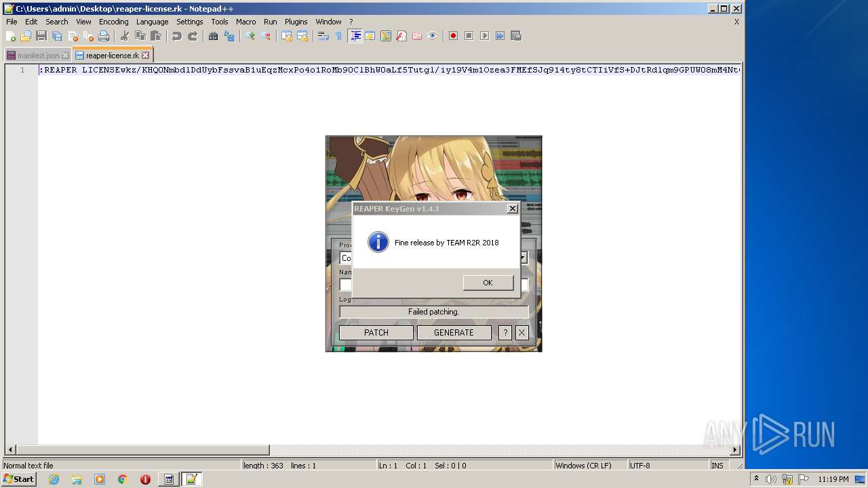Redo the action in toolbar
The image size is (868, 488).
(193, 36)
